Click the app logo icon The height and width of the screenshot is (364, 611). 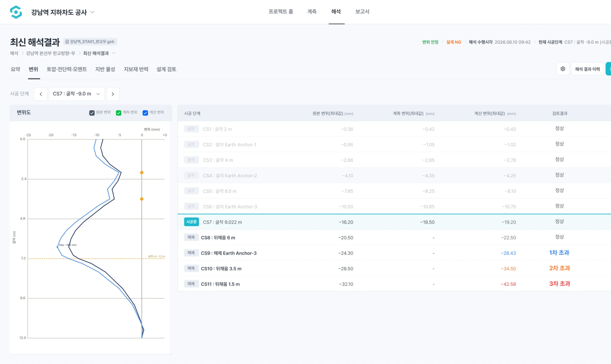click(x=16, y=12)
